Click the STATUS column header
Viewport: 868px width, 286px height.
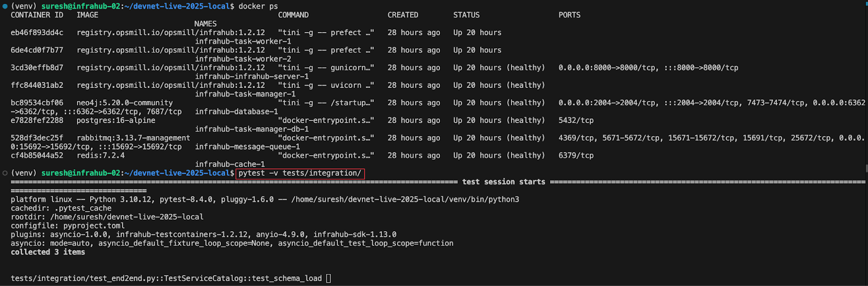pyautogui.click(x=467, y=15)
